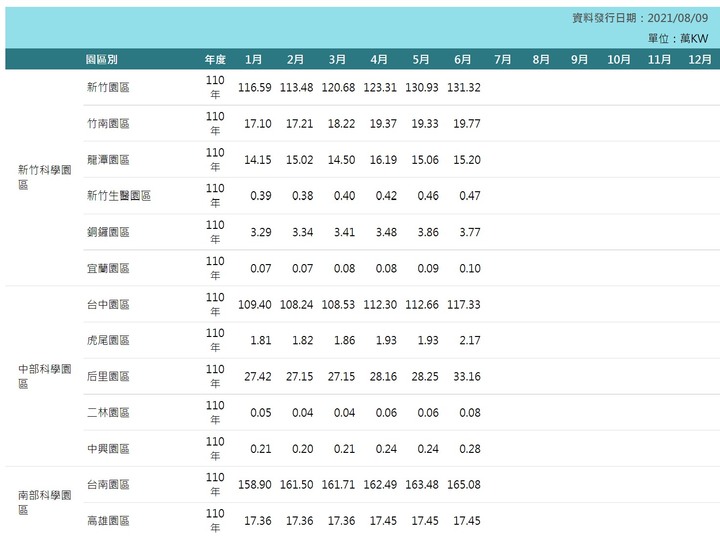Select the value 161.71 for 台南園區
Image resolution: width=720 pixels, height=537 pixels.
point(338,485)
